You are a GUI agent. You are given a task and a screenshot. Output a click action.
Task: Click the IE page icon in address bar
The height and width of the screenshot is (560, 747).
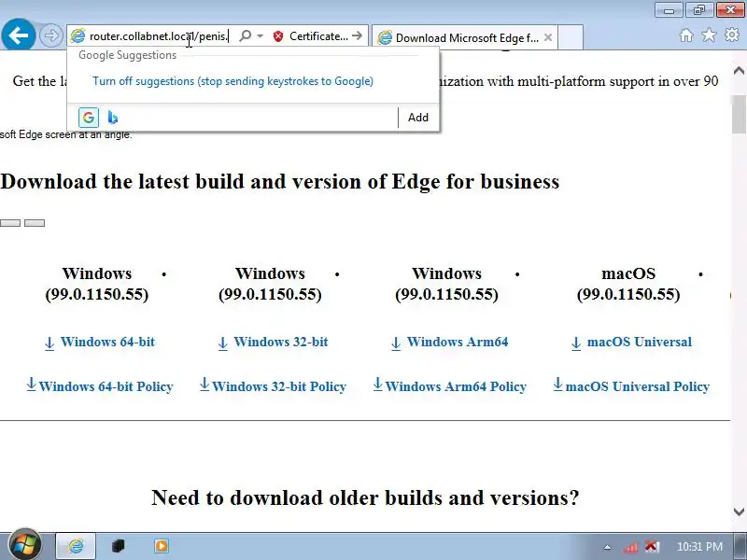[78, 36]
